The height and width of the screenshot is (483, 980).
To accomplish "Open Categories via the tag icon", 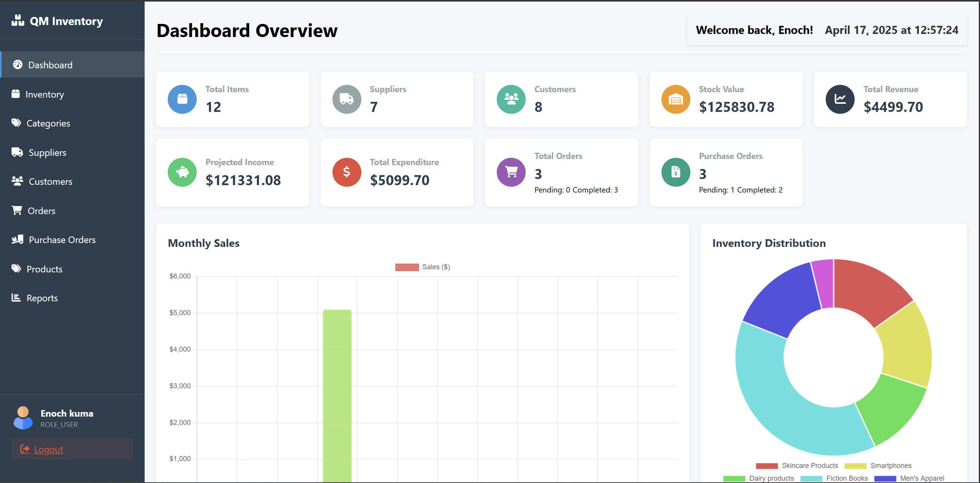I will [16, 123].
